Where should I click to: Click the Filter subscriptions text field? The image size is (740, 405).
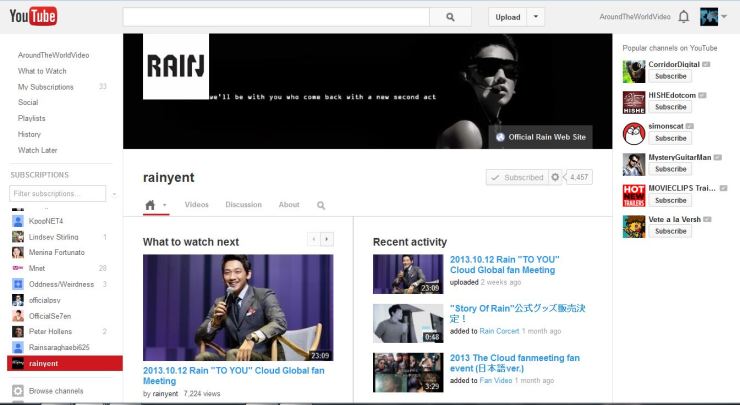tap(57, 194)
